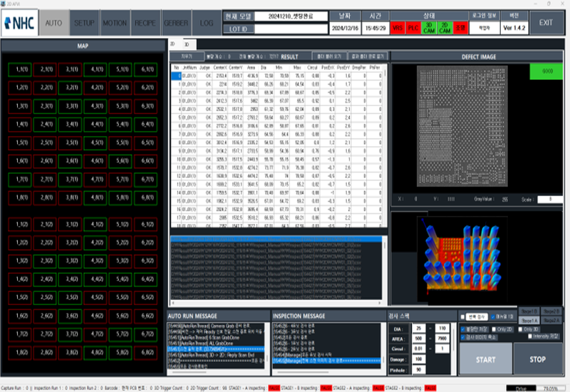Click the green 3D CAM status indicator
The image size is (570, 392).
(x=429, y=28)
